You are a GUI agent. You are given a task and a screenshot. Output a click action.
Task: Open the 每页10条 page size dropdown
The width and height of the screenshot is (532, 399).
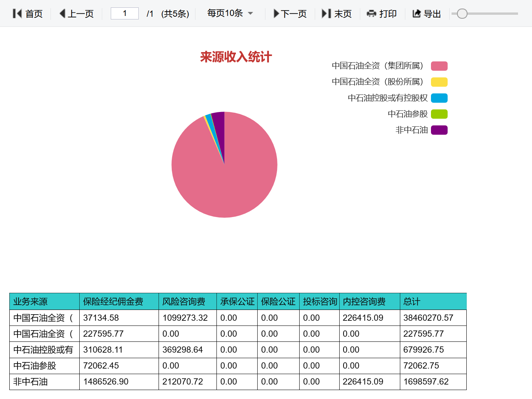(230, 13)
